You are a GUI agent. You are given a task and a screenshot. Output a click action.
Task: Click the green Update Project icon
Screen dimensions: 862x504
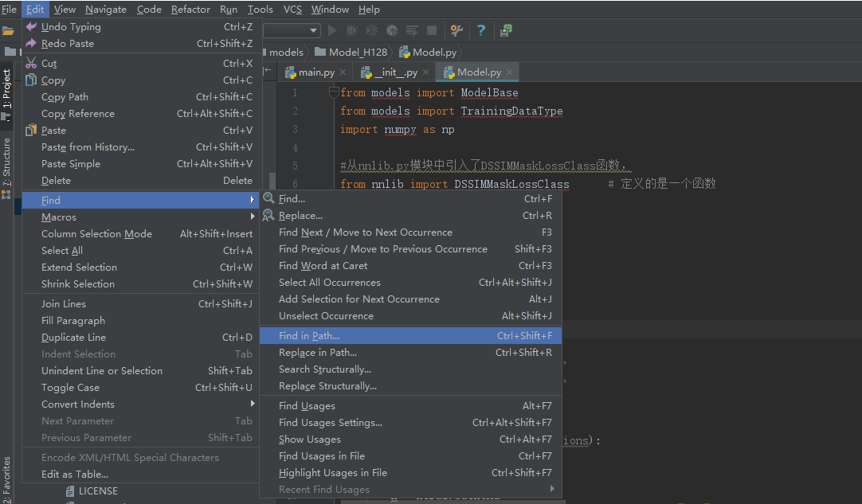click(505, 30)
